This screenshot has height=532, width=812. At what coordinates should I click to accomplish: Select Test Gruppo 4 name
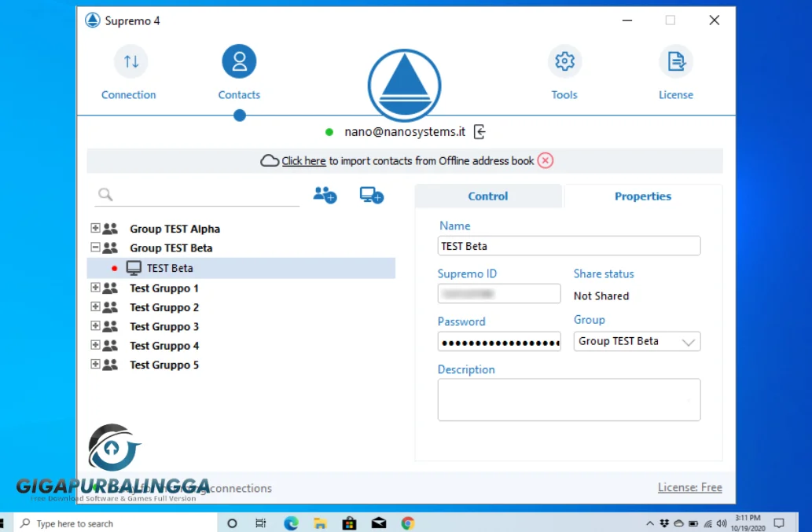click(164, 346)
